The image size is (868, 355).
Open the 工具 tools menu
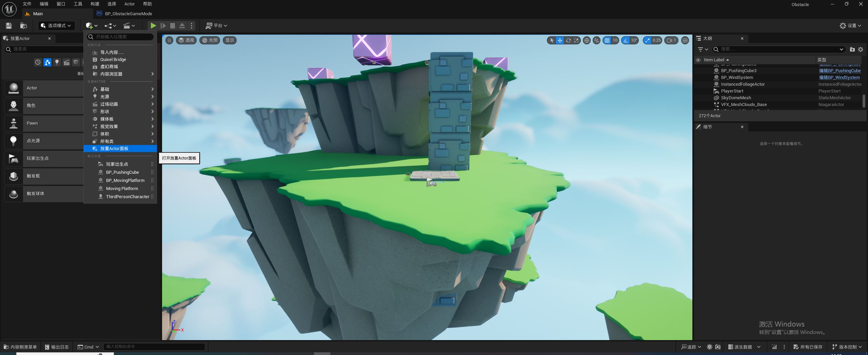tap(78, 4)
